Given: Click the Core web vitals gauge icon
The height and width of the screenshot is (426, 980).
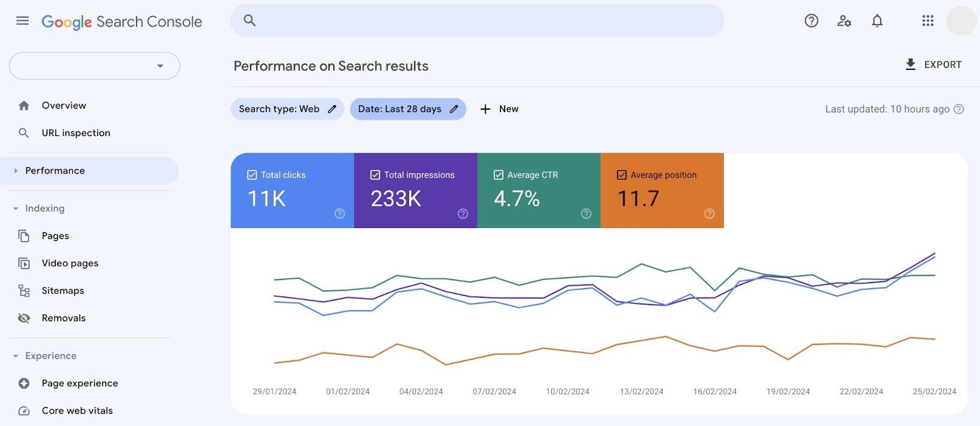Looking at the screenshot, I should [24, 411].
